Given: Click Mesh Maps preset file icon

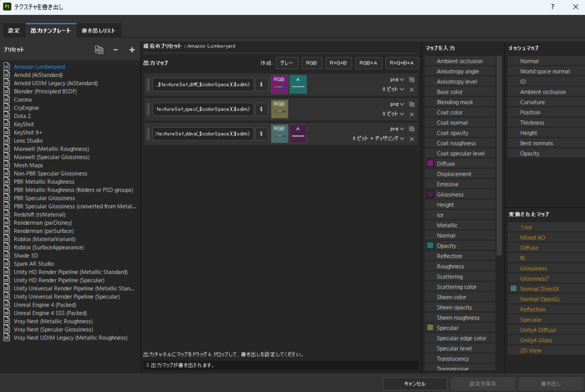Looking at the screenshot, I should click(x=7, y=165).
